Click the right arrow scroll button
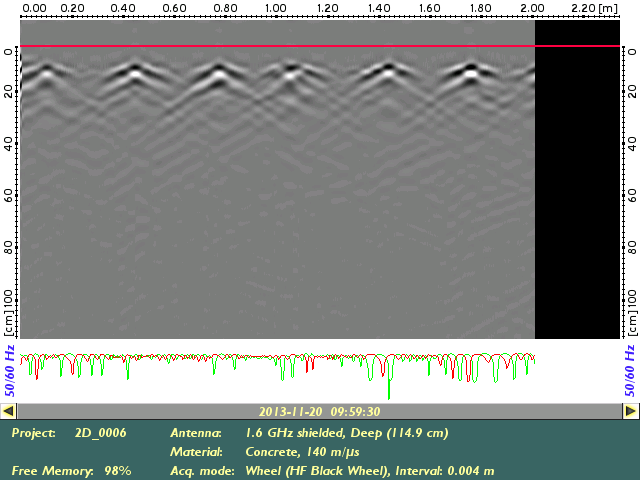The image size is (640, 480). tap(631, 411)
